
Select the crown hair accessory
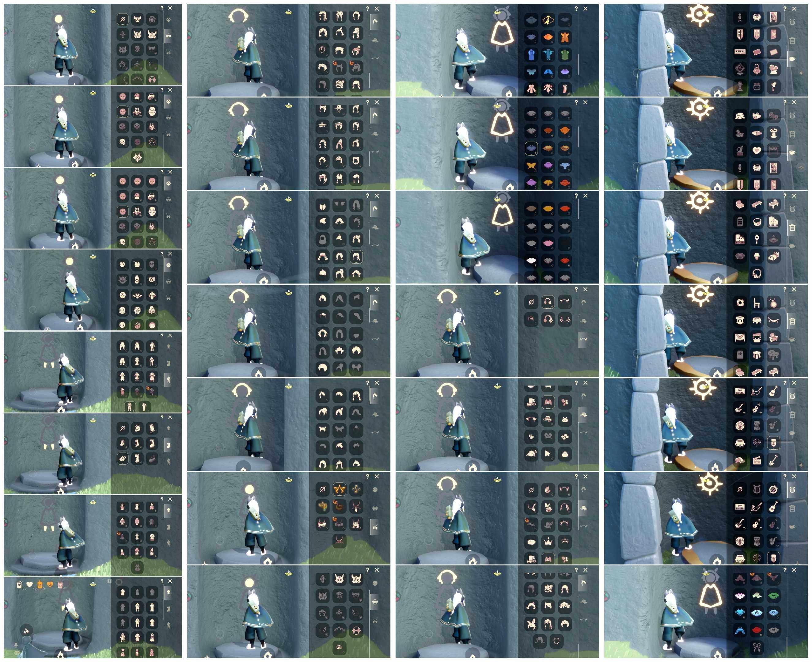coord(548,542)
